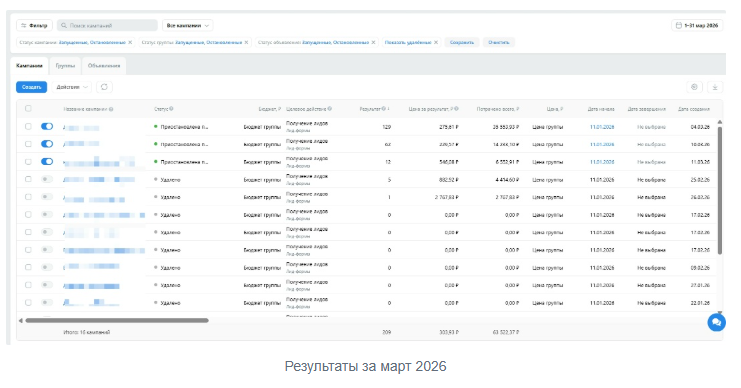
Task: Click the result value 129 in first row
Action: tap(386, 127)
